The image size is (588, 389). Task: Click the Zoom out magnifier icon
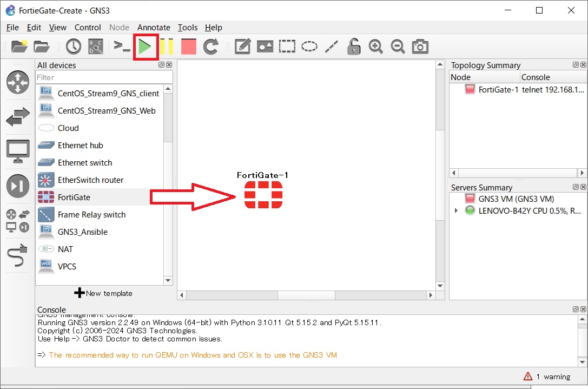click(x=398, y=47)
